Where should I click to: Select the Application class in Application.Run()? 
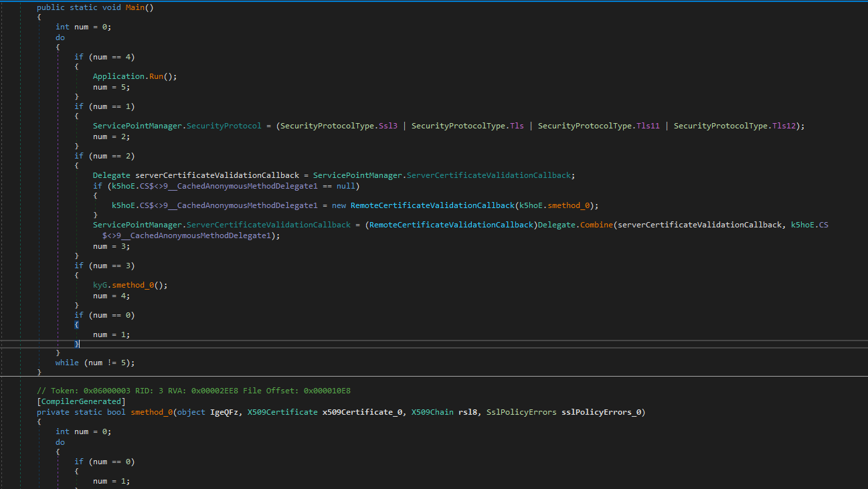point(118,76)
